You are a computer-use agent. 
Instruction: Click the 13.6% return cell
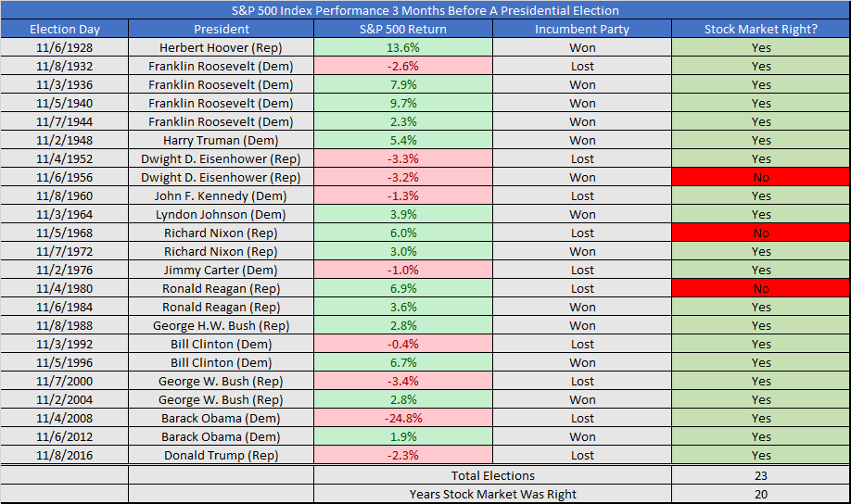[402, 48]
